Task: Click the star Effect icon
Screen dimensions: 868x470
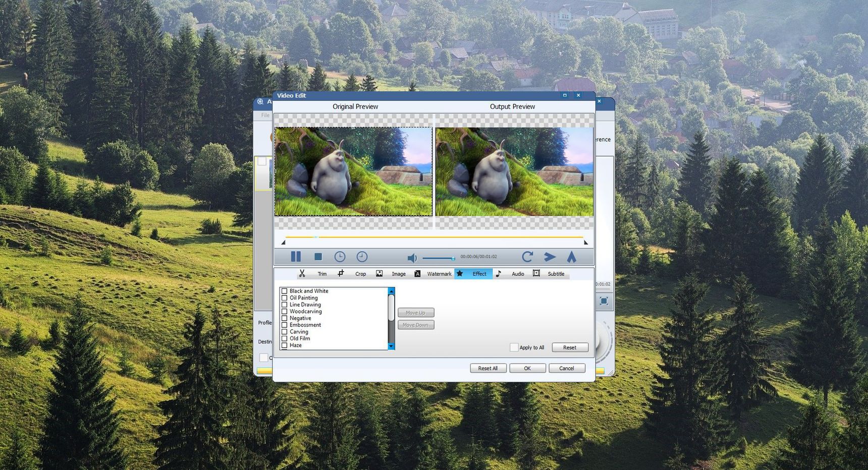Action: pyautogui.click(x=460, y=273)
